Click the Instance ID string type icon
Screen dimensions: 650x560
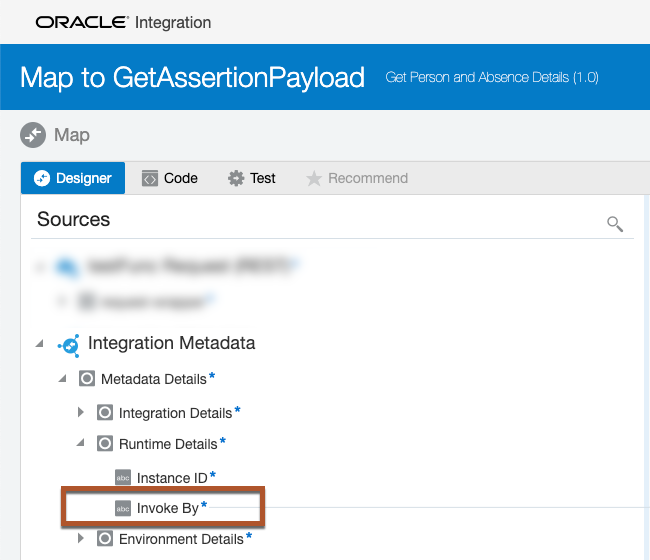123,478
